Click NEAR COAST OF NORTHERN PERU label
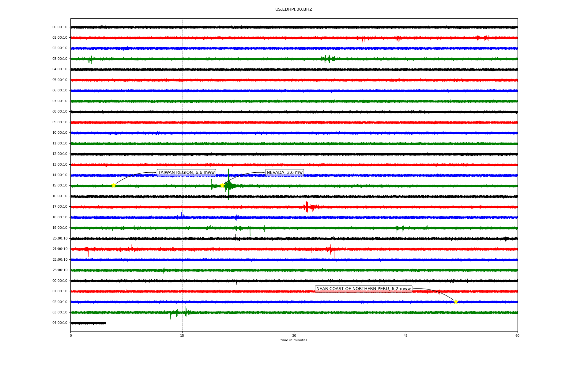The height and width of the screenshot is (368, 588). (x=363, y=289)
